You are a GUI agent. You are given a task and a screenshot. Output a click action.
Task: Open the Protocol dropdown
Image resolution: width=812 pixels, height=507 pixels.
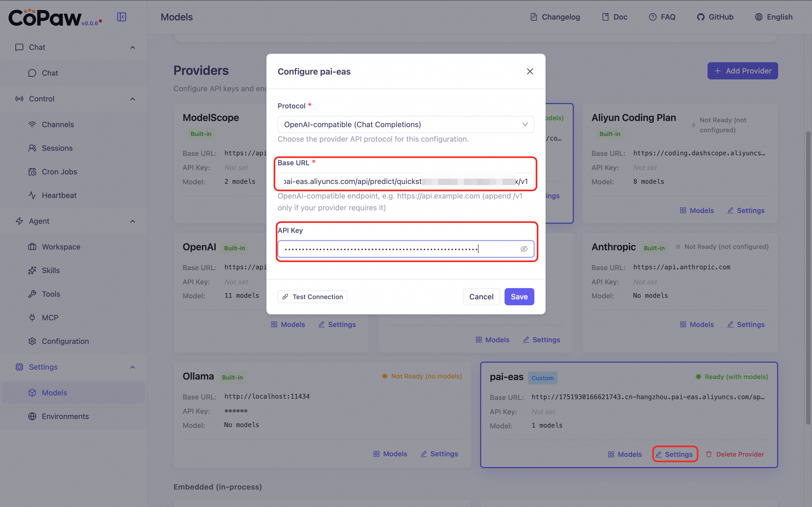405,124
